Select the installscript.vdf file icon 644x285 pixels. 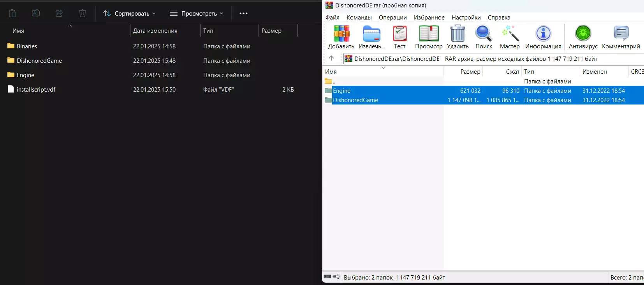pos(11,89)
